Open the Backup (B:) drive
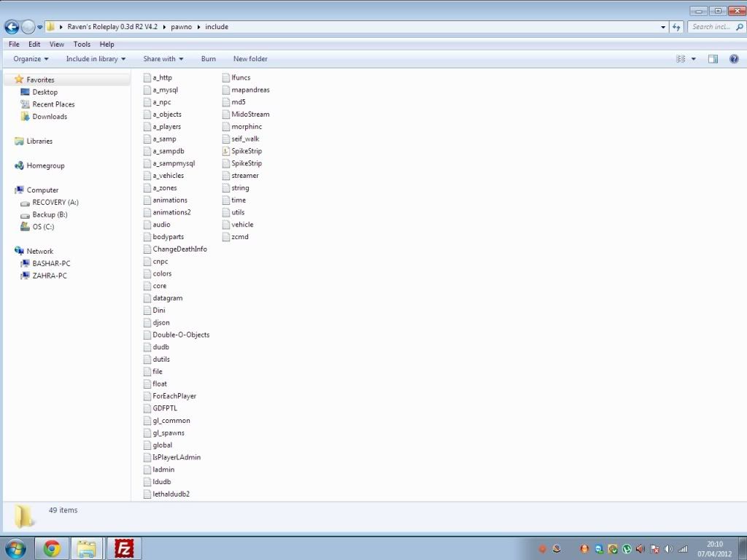The image size is (747, 560). point(50,215)
